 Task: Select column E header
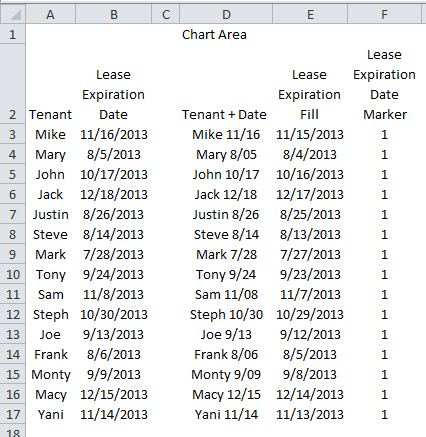click(310, 14)
